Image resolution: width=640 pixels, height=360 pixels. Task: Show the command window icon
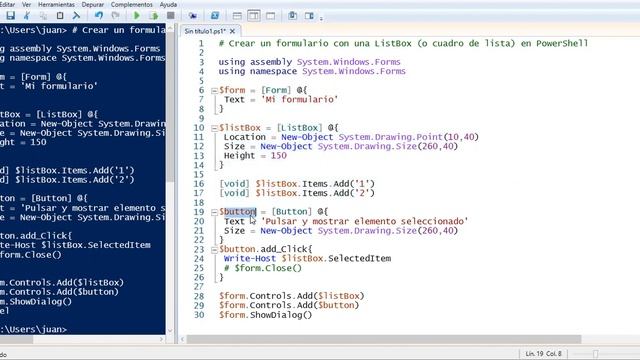(x=292, y=16)
